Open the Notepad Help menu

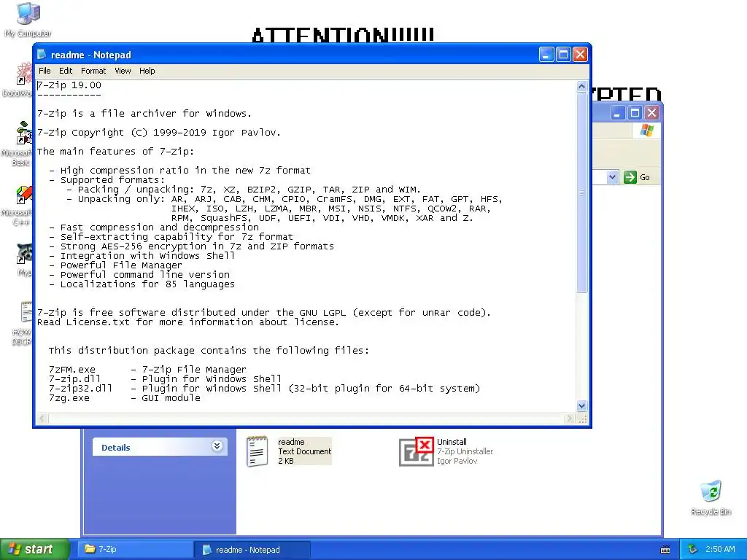147,71
